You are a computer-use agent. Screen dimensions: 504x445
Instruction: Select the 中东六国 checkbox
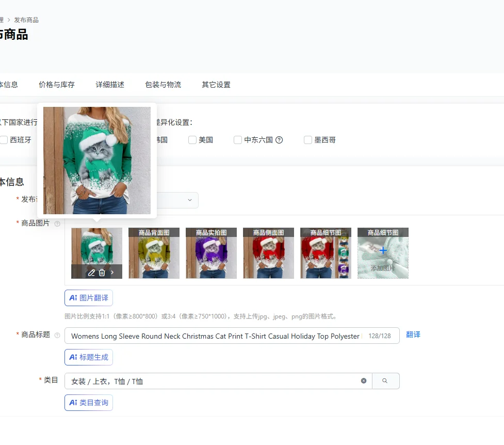[x=238, y=140]
